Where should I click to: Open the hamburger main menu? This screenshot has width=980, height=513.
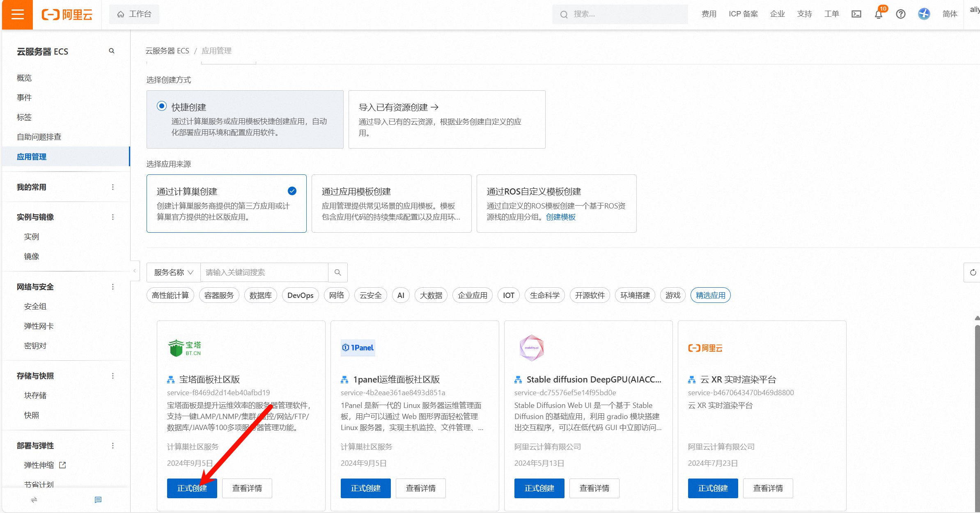[x=17, y=14]
